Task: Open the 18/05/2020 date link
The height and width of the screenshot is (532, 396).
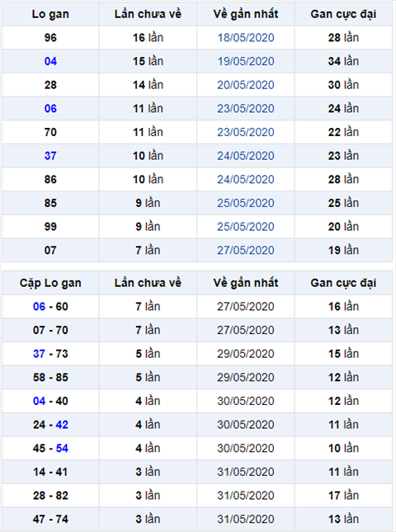Action: [x=246, y=38]
